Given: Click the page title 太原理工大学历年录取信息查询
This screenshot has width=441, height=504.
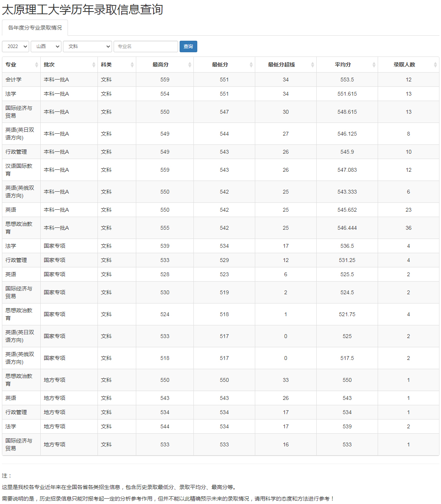Looking at the screenshot, I should [x=83, y=9].
